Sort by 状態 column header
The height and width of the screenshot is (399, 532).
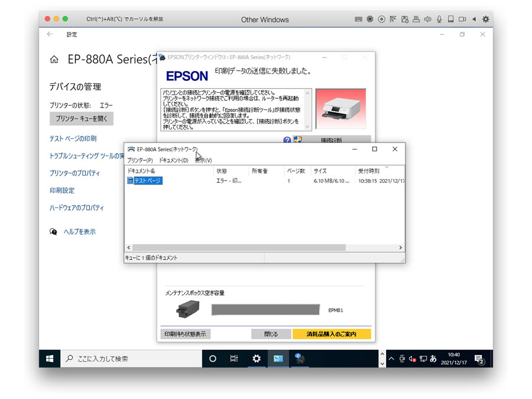(x=231, y=171)
